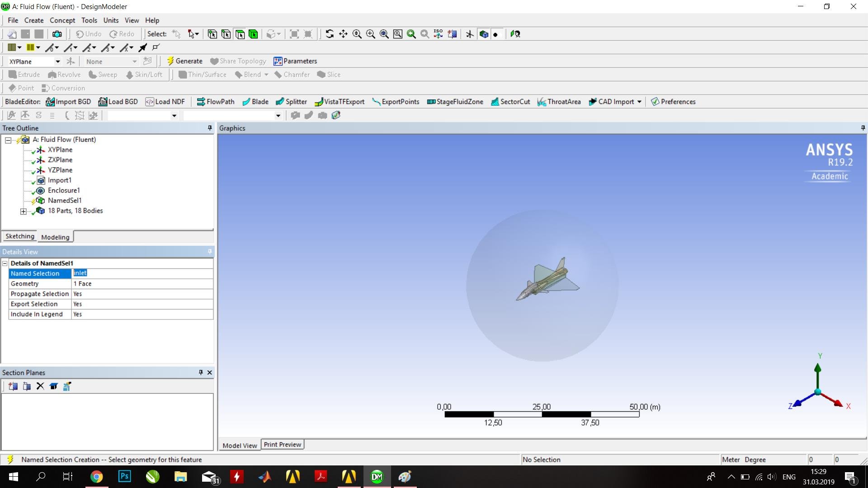Viewport: 868px width, 488px height.
Task: Switch to the Sketching tab
Action: click(19, 236)
